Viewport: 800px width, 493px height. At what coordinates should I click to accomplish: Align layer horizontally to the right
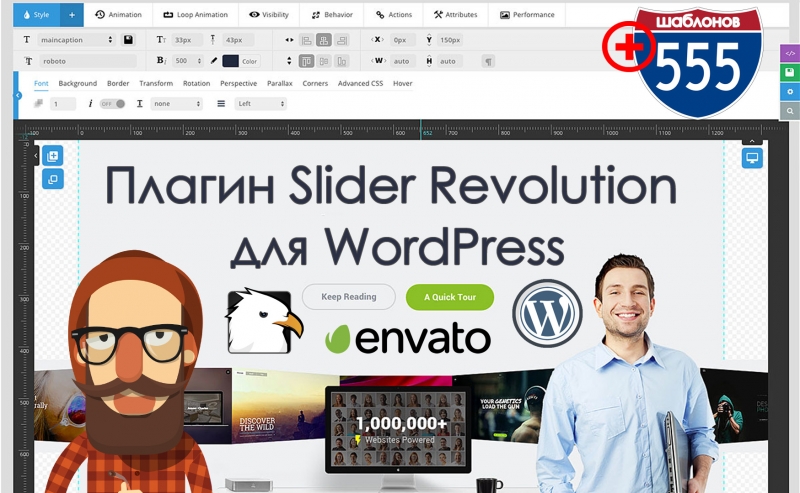(342, 40)
